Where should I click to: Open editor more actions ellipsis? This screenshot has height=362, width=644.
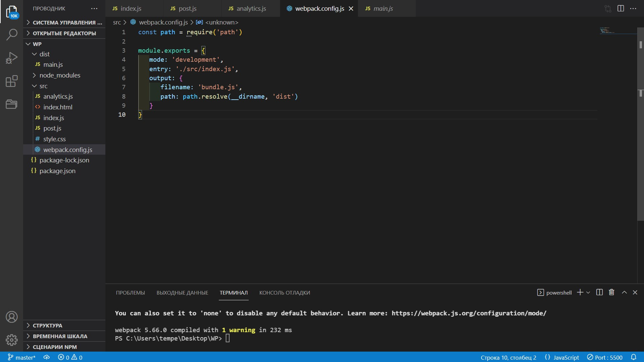click(x=633, y=8)
